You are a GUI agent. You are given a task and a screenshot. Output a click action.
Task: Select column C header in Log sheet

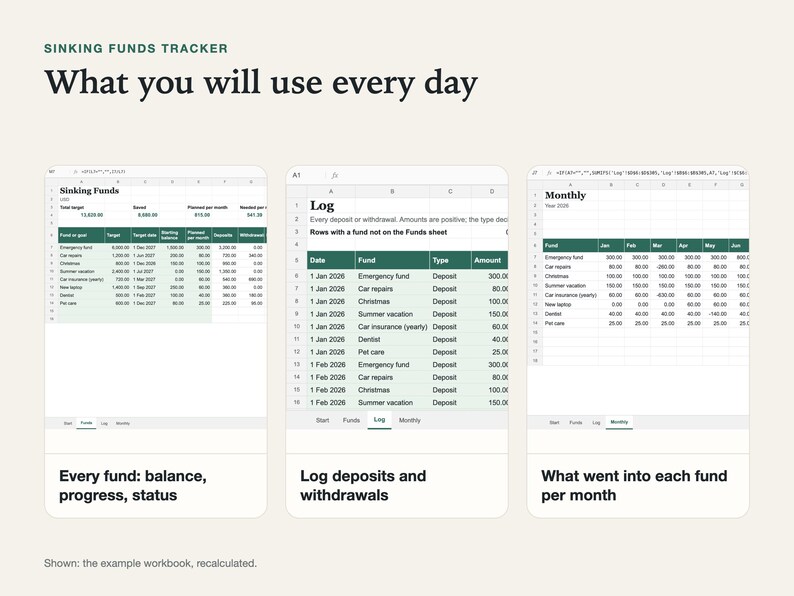[450, 191]
